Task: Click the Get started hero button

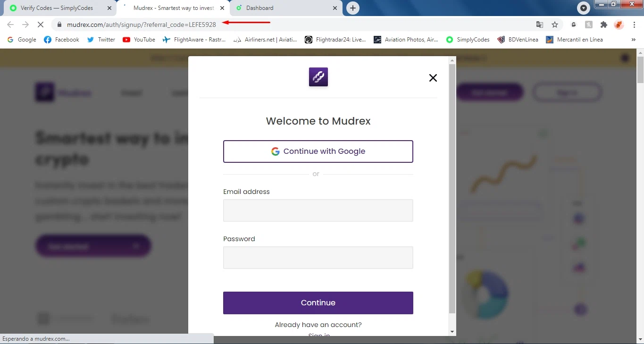Action: point(93,246)
